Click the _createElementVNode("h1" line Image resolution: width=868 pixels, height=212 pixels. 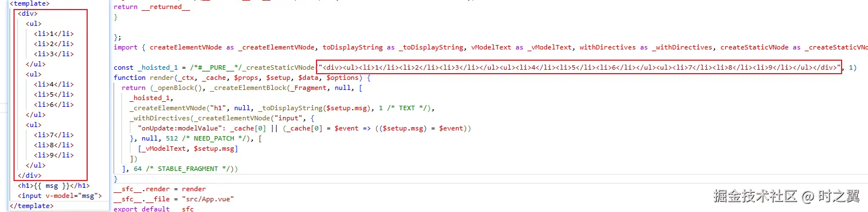(282, 108)
